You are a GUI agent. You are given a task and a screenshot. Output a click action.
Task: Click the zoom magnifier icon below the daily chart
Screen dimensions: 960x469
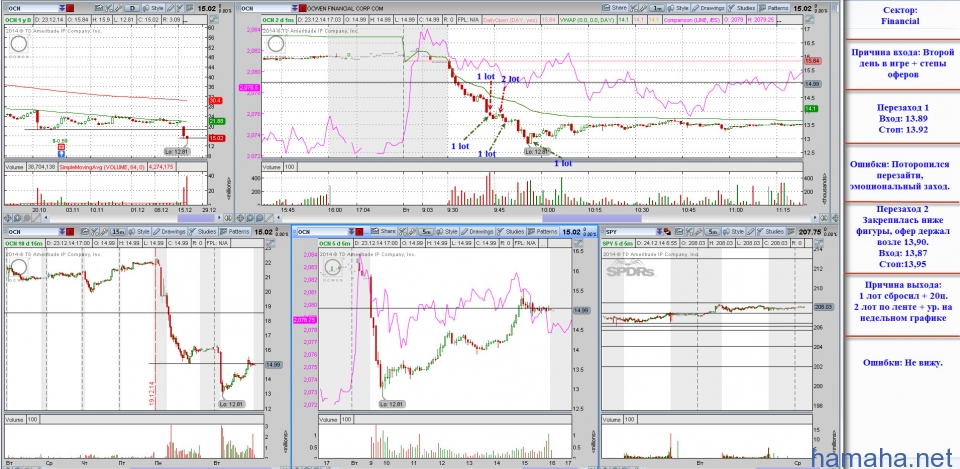(x=17, y=218)
